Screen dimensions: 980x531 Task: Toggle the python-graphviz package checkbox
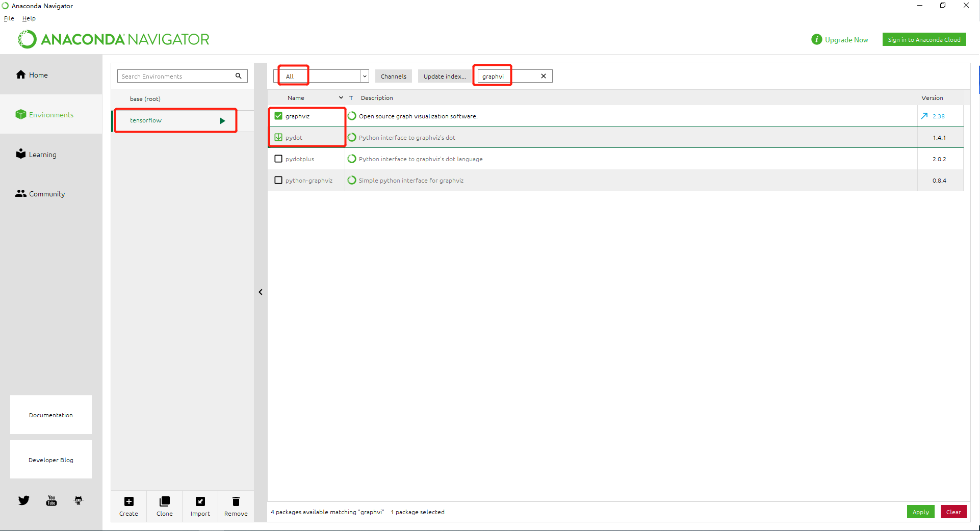[x=278, y=180]
